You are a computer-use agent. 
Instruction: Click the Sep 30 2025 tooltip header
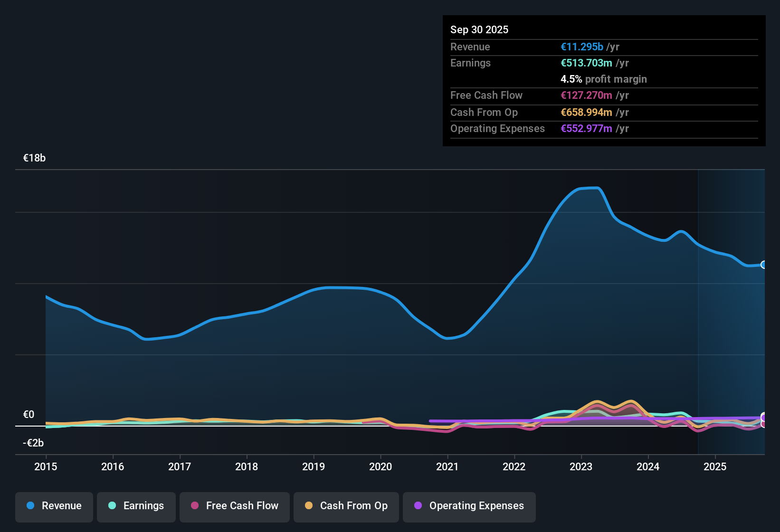click(x=479, y=29)
